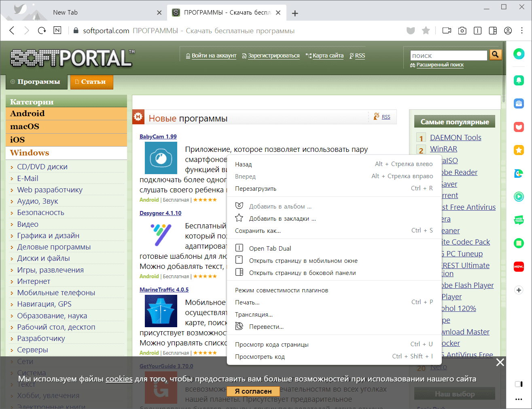Open the Papago translator sidebar icon
This screenshot has width=532, height=409.
519,174
